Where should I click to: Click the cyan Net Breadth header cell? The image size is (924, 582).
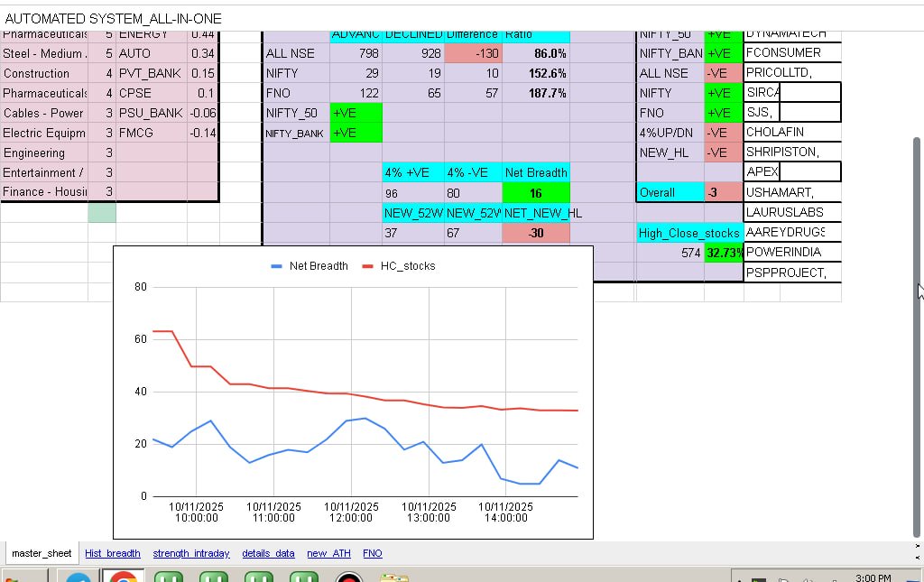click(536, 172)
